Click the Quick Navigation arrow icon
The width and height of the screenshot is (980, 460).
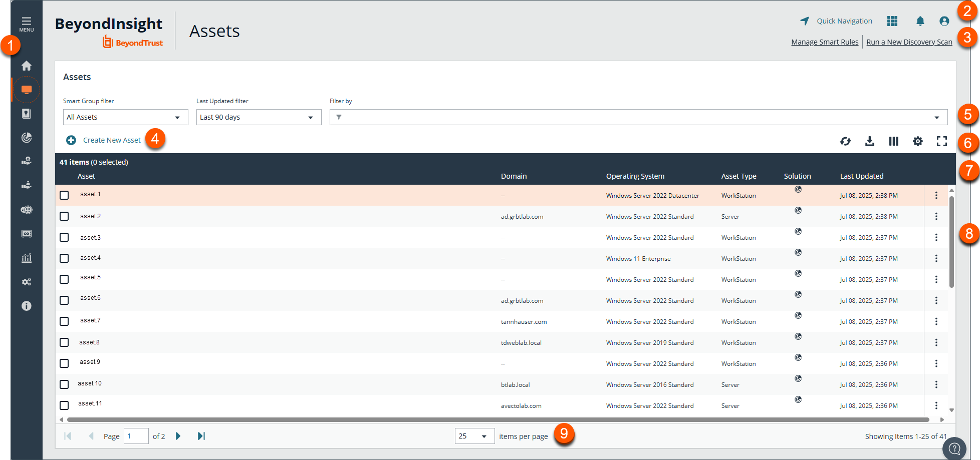coord(805,21)
